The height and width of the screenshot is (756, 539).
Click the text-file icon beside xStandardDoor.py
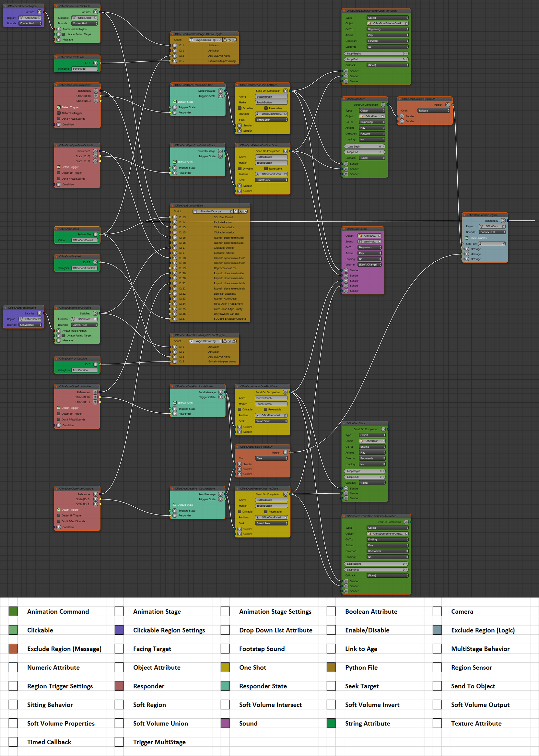click(x=195, y=211)
